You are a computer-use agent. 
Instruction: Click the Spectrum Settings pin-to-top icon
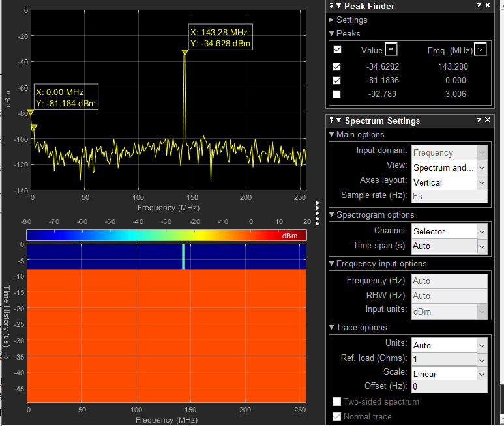[331, 121]
